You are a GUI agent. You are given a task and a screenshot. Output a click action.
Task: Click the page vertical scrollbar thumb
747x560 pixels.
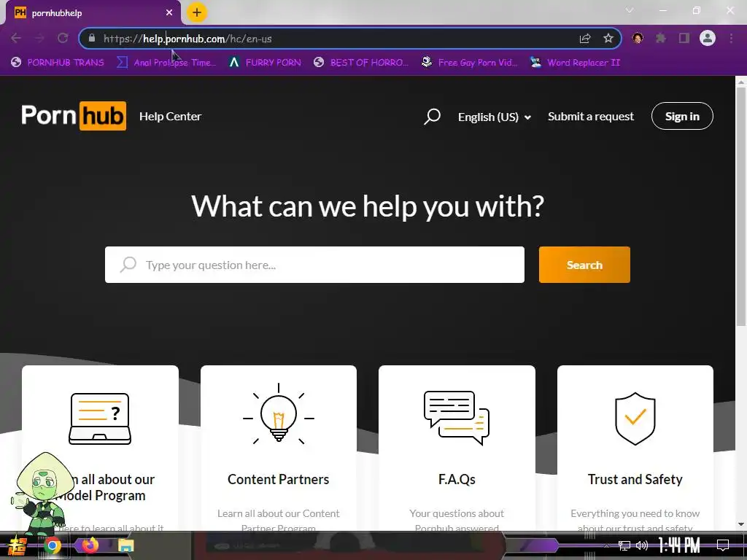[x=741, y=207]
